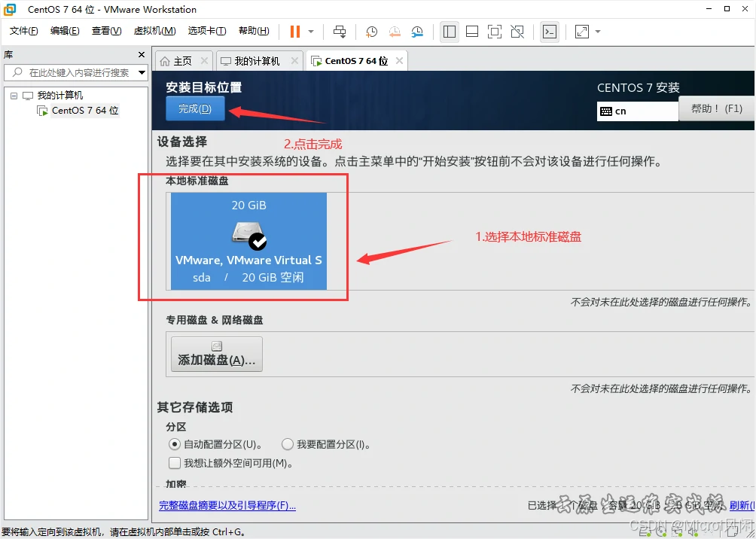Click the CENTOS 7 安装 title text

[x=639, y=88]
